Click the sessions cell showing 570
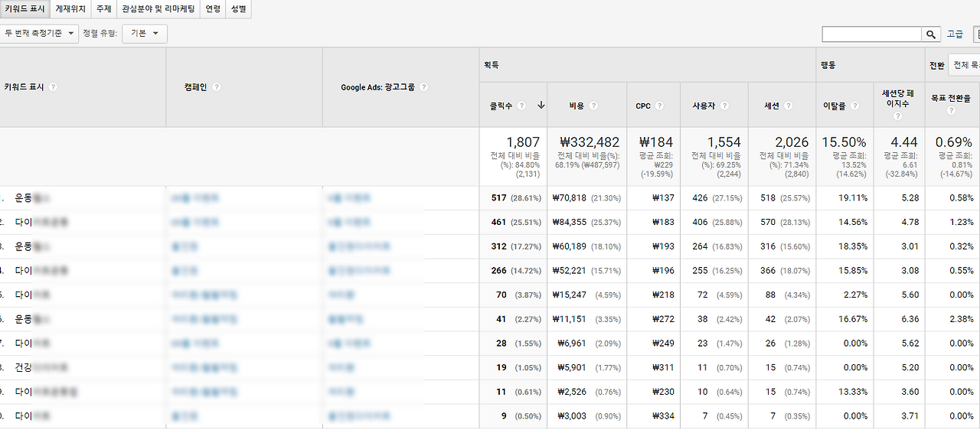Image resolution: width=980 pixels, height=430 pixels. click(768, 223)
